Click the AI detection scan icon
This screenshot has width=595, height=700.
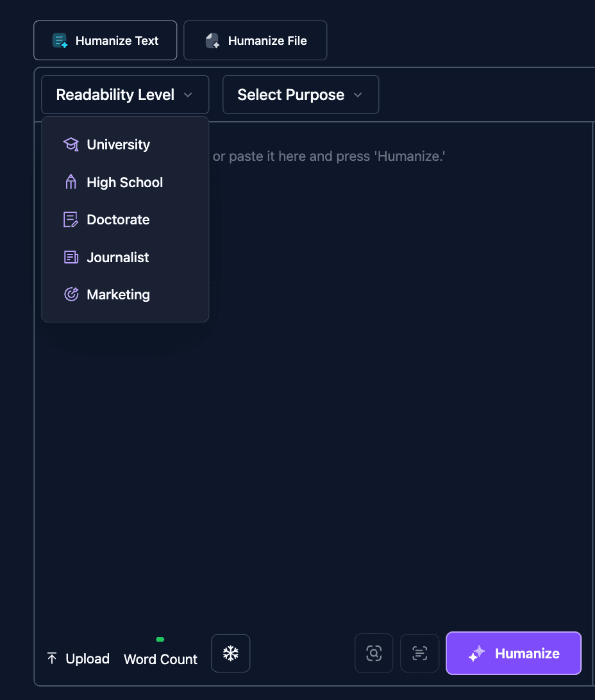coord(374,653)
